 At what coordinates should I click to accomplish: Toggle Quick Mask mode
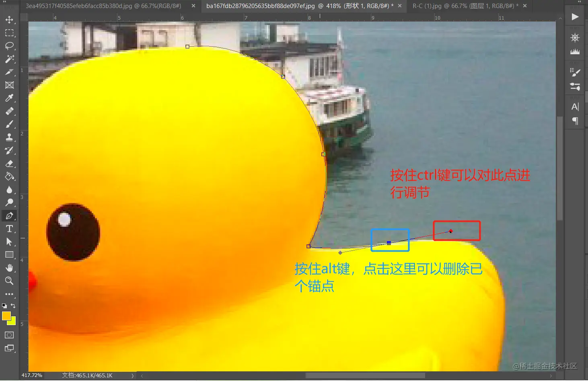pos(10,335)
